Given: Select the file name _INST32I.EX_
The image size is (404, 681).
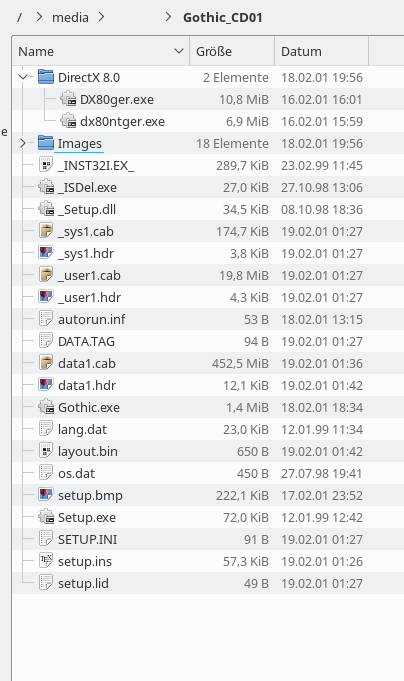Looking at the screenshot, I should pyautogui.click(x=96, y=166).
